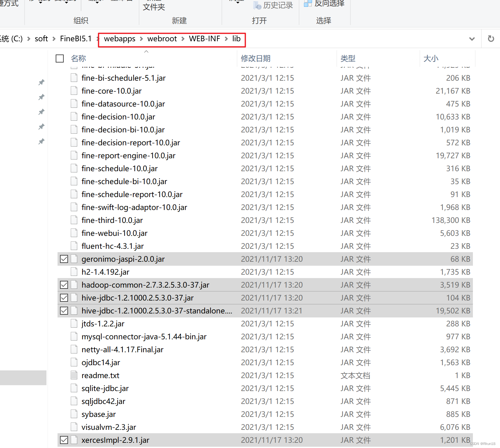The width and height of the screenshot is (500, 448).
Task: Select sybase.jar file name
Action: coord(98,414)
